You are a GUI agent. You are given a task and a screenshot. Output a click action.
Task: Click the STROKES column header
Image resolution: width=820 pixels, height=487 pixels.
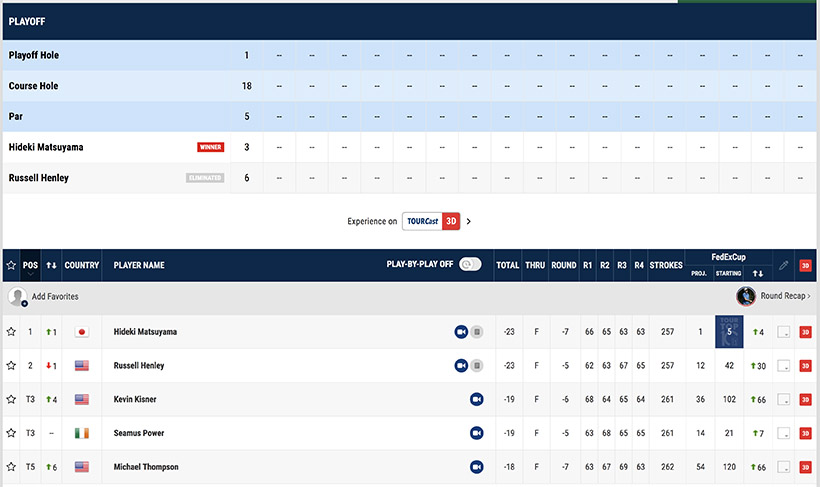[x=665, y=265]
